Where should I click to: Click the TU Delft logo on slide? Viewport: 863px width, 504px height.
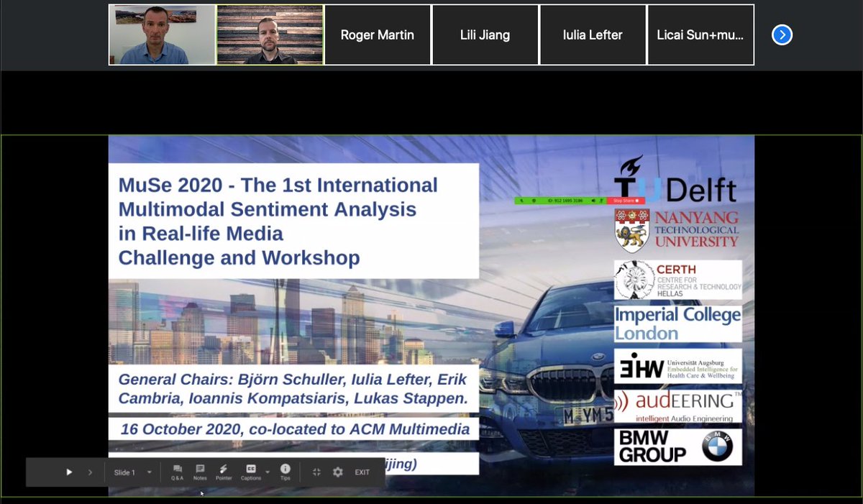point(675,180)
